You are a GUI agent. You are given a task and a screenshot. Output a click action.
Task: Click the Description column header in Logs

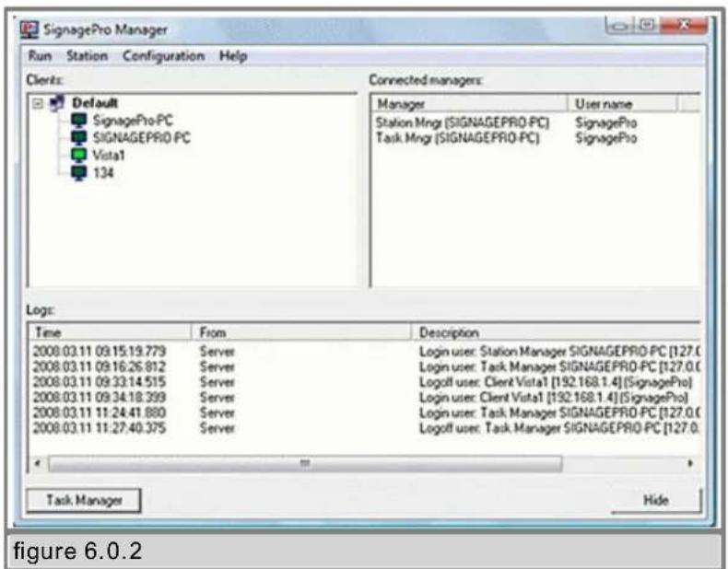[x=556, y=332]
